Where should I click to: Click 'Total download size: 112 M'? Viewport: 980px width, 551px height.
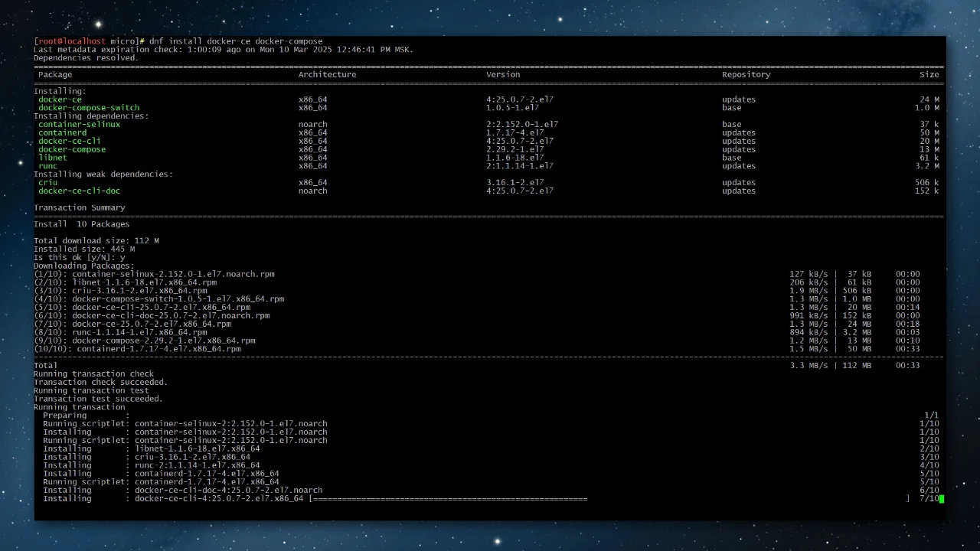coord(96,241)
